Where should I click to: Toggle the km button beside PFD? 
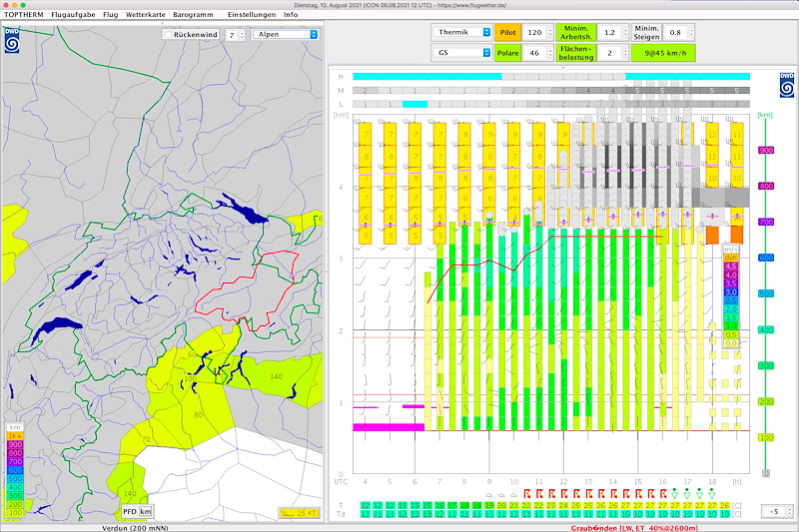(145, 511)
